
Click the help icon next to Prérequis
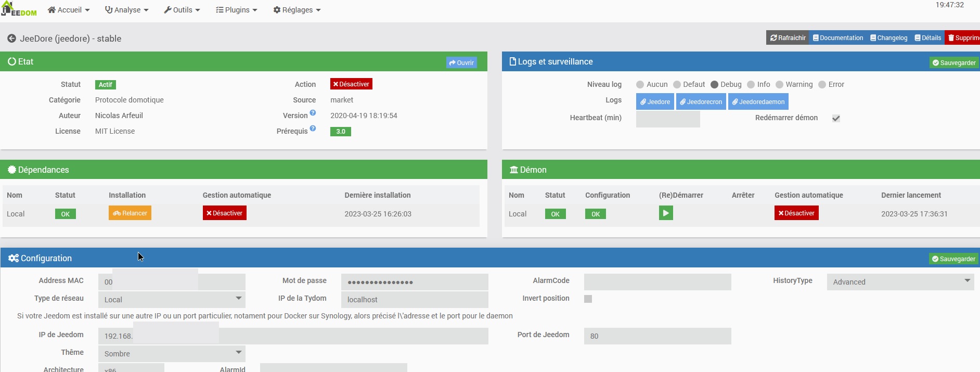[x=313, y=129]
